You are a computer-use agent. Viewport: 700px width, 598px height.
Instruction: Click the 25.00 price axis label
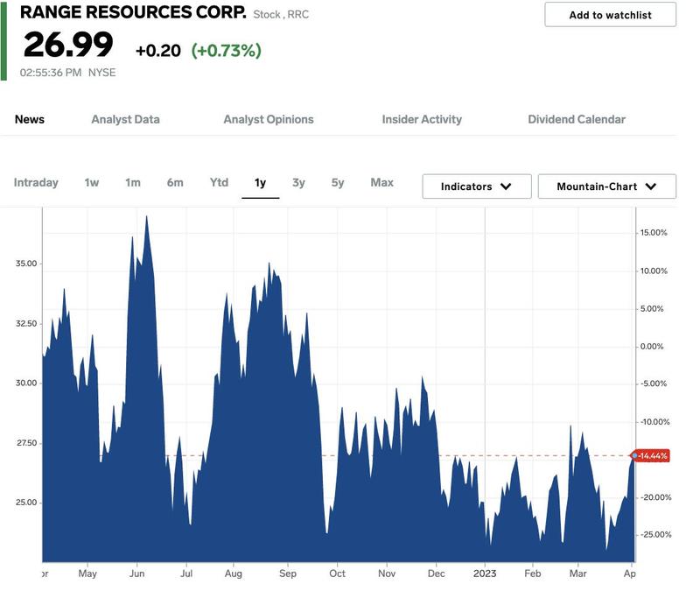point(26,502)
